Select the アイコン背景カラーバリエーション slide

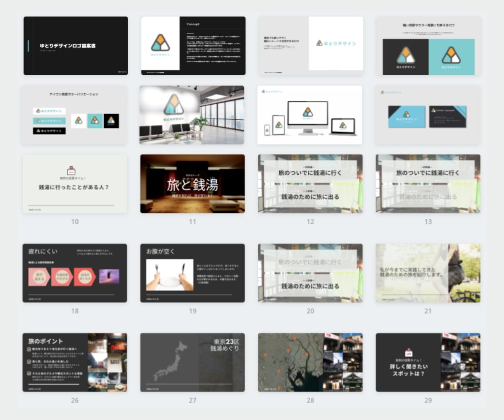74,115
